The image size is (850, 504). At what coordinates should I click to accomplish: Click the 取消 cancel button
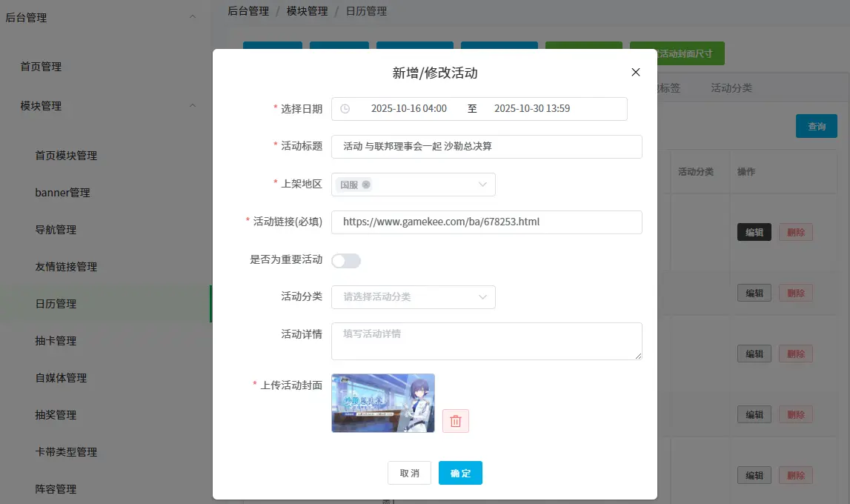click(x=409, y=473)
